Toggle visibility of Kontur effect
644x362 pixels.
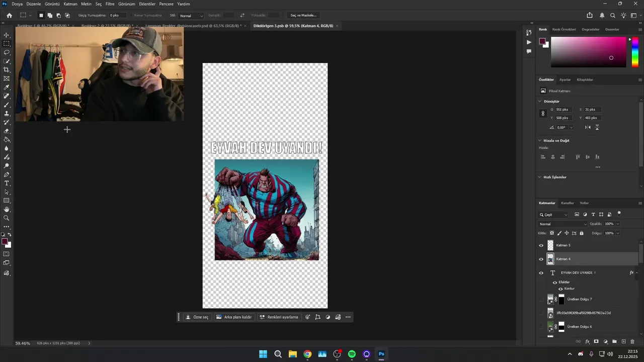coord(560,289)
